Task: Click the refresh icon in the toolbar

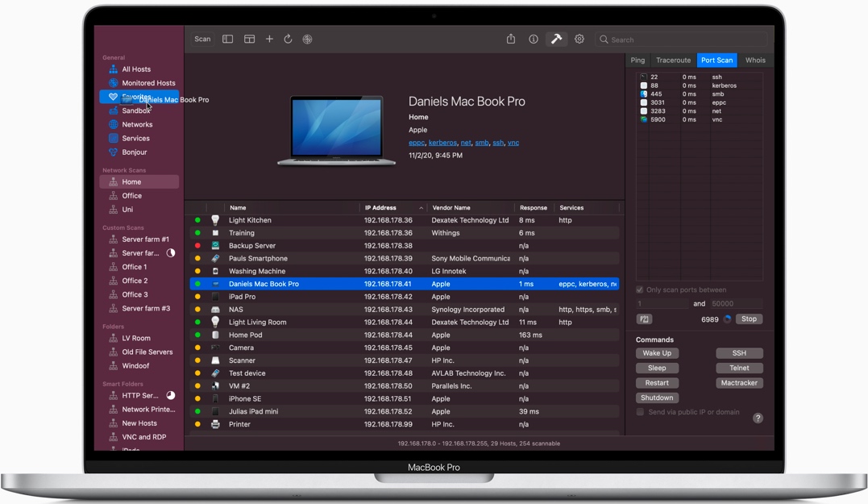Action: (288, 39)
